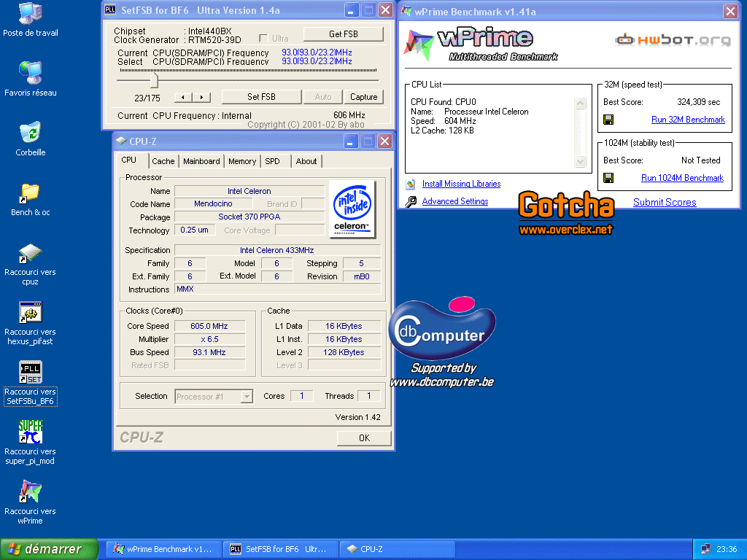The height and width of the screenshot is (560, 747).
Task: Click the CPU-Z title bar icon
Action: coord(121,141)
